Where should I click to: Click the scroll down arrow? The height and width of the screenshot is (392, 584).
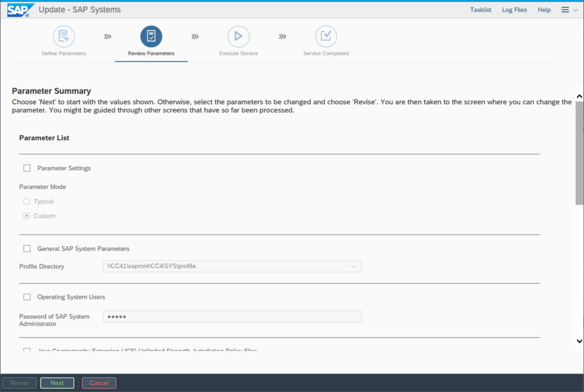(x=579, y=341)
